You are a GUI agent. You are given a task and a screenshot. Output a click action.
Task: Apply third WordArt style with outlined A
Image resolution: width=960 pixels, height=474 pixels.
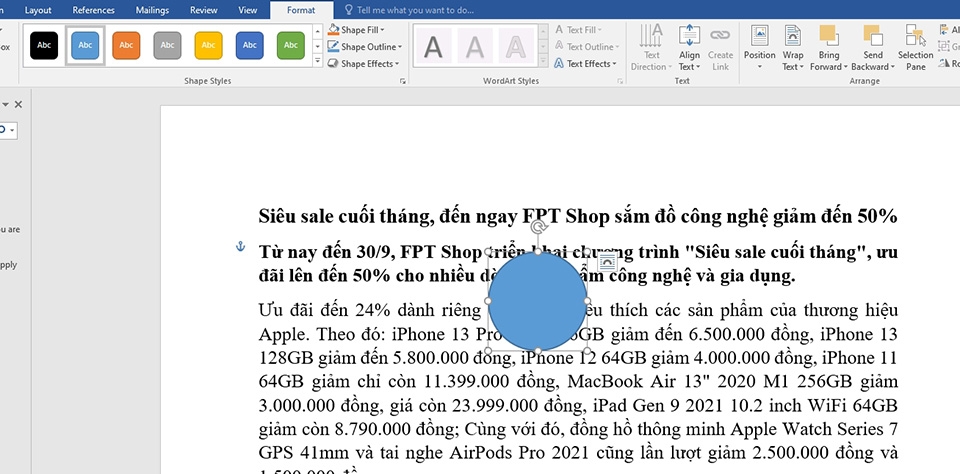516,46
